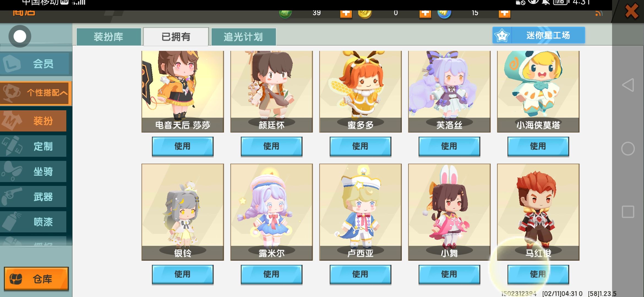Select the 已拥有 tab
The height and width of the screenshot is (297, 644).
(x=176, y=37)
